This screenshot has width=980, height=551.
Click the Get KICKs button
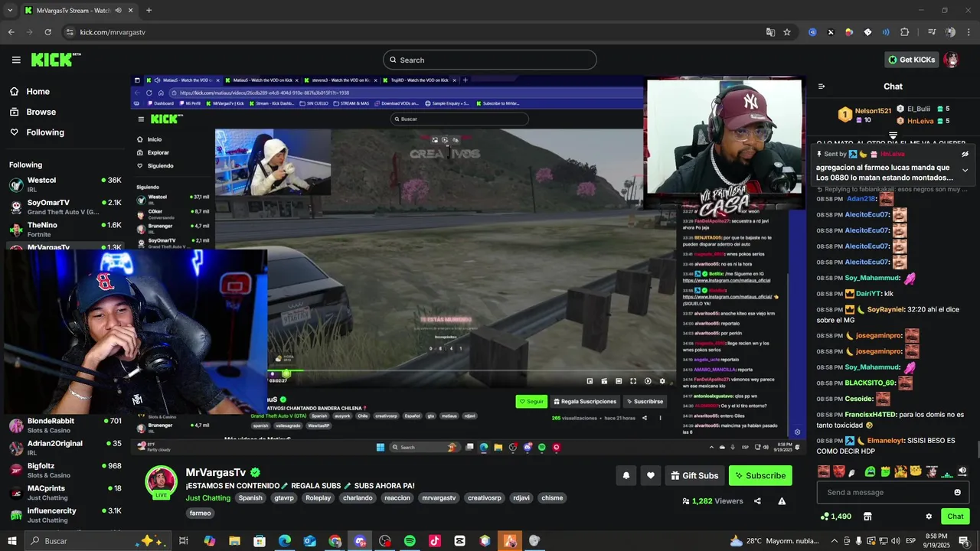tap(911, 60)
